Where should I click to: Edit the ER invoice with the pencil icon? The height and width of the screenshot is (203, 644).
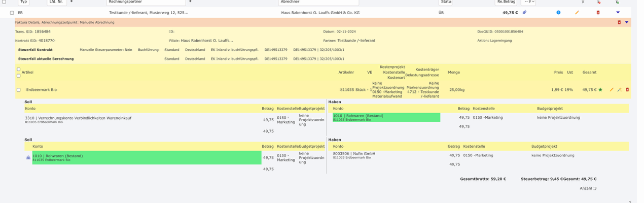(x=577, y=12)
